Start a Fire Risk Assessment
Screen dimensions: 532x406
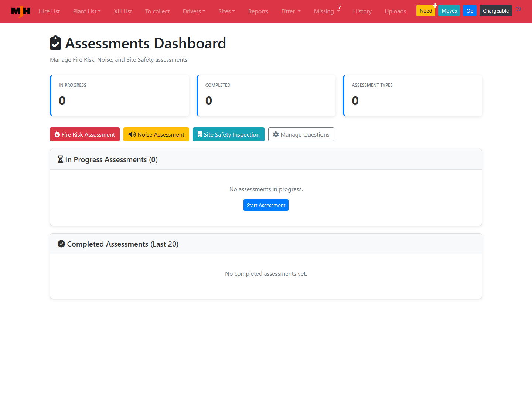pos(85,134)
